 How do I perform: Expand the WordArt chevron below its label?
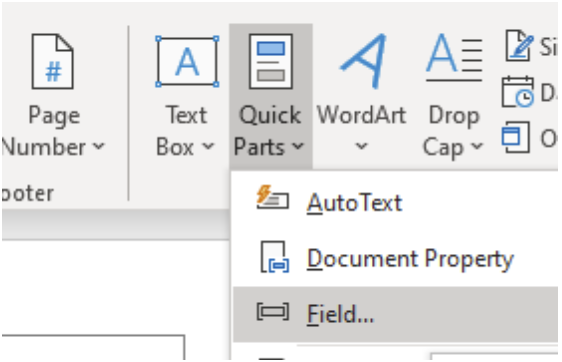361,146
